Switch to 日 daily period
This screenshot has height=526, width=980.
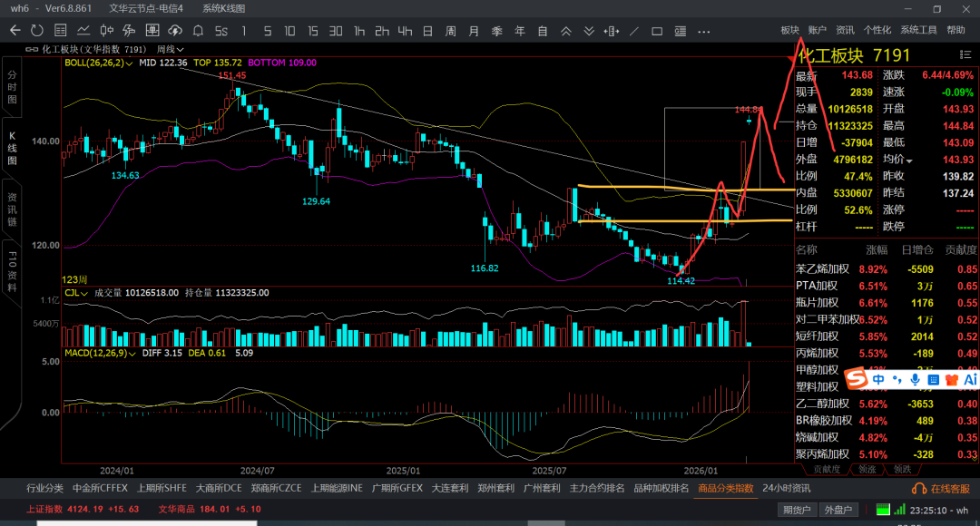(427, 31)
